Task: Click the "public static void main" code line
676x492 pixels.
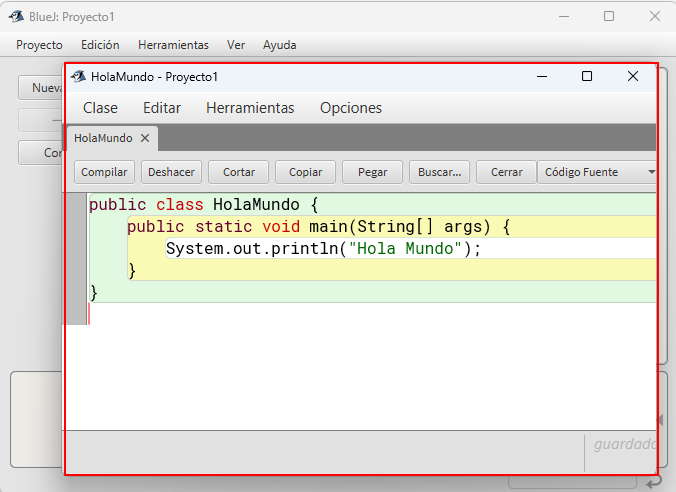Action: tap(319, 227)
